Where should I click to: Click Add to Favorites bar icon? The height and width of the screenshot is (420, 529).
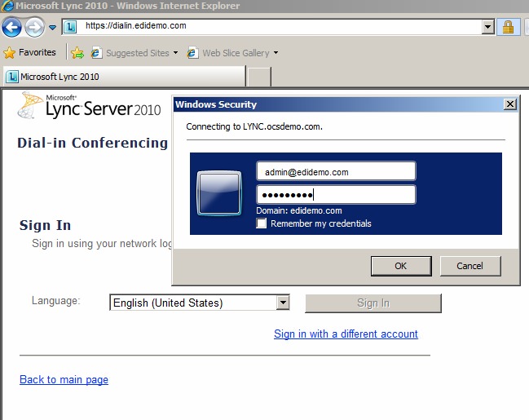(x=77, y=53)
